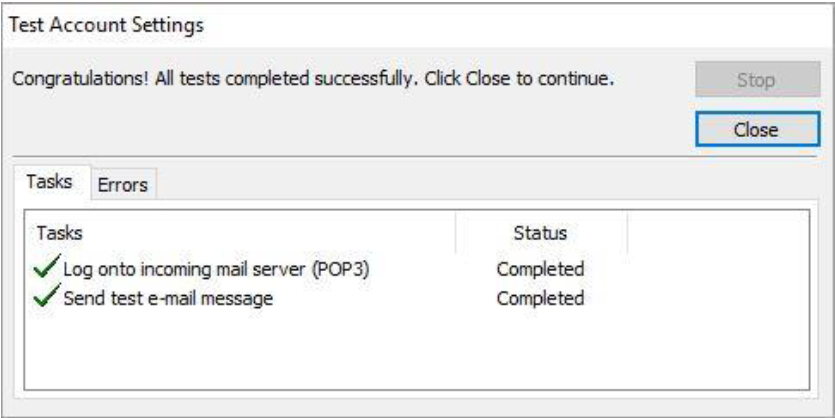Screen dimensions: 835x418
Task: Click Completed status of the POP3 login task
Action: (x=540, y=268)
